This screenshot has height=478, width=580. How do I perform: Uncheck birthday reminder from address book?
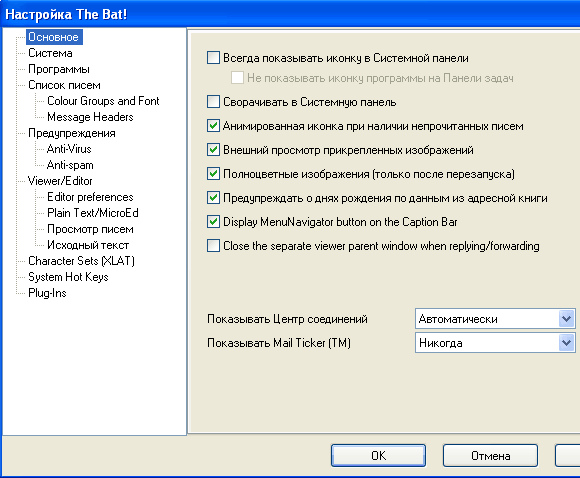213,198
